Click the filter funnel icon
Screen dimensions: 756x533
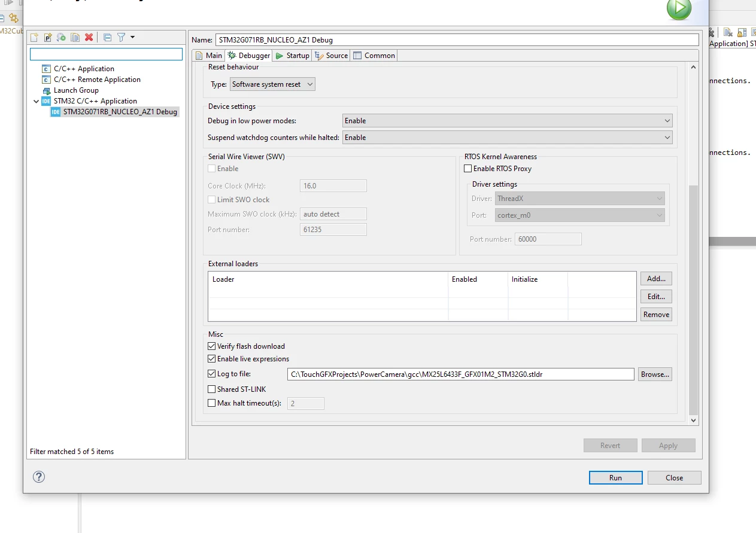pyautogui.click(x=121, y=37)
